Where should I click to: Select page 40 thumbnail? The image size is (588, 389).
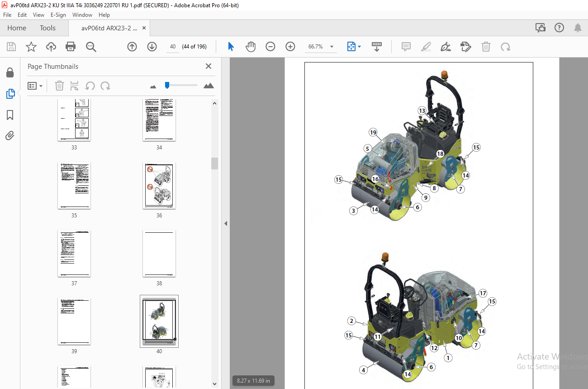[159, 322]
